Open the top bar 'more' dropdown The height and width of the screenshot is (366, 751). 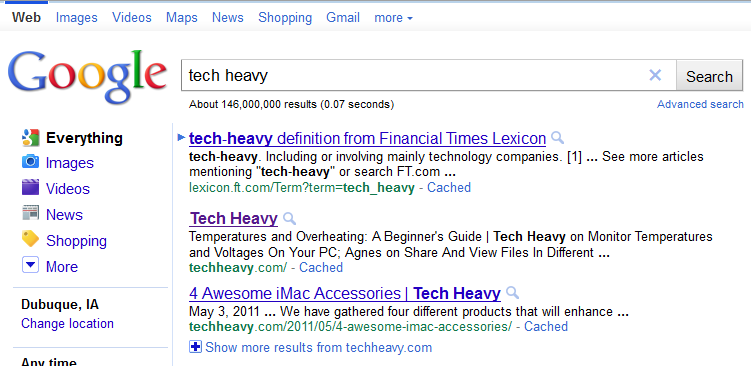[393, 18]
